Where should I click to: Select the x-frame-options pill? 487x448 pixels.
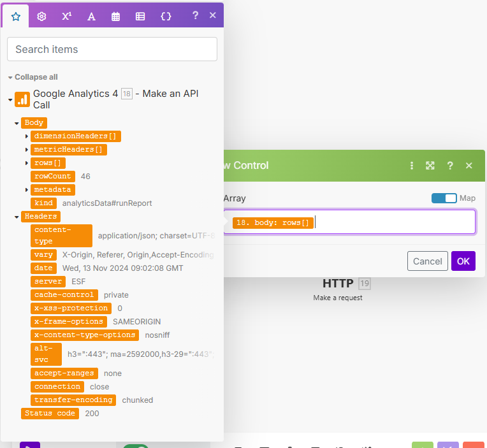[69, 322]
